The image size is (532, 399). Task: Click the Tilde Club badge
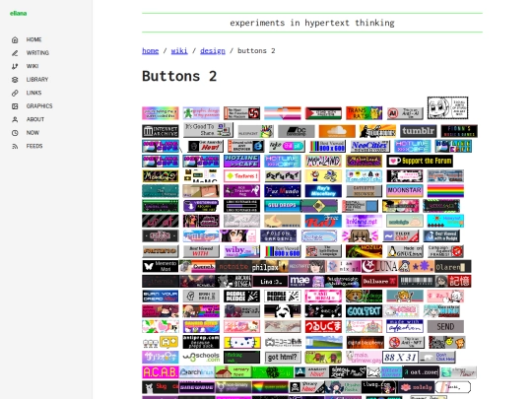pos(400,235)
